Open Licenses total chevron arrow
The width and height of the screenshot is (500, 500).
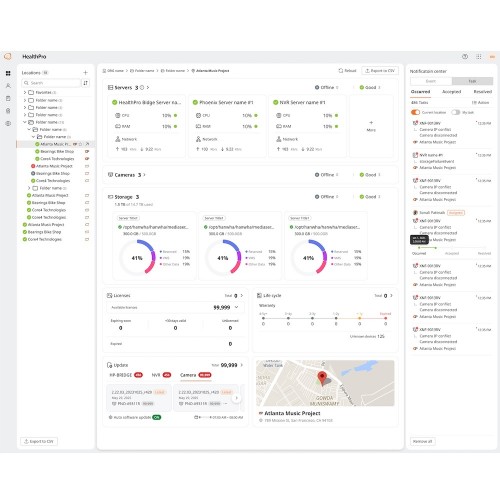click(x=242, y=295)
